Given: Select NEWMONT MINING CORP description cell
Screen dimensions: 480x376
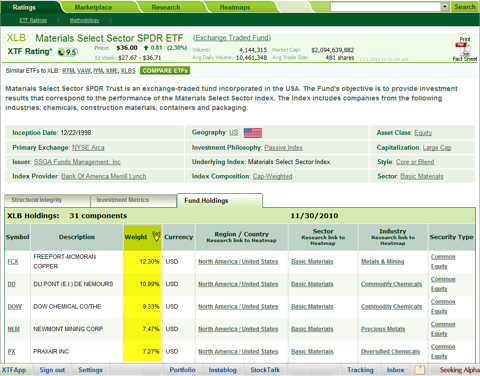Looking at the screenshot, I should tap(77, 329).
